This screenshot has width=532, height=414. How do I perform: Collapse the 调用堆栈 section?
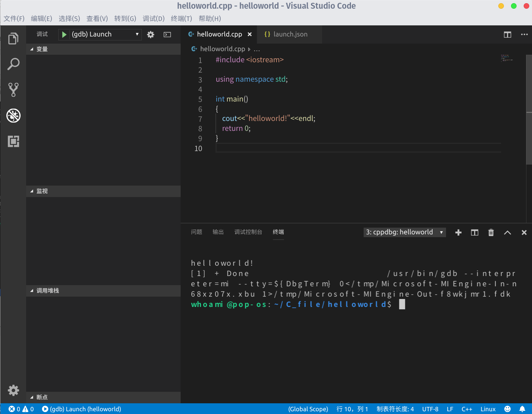click(103, 291)
